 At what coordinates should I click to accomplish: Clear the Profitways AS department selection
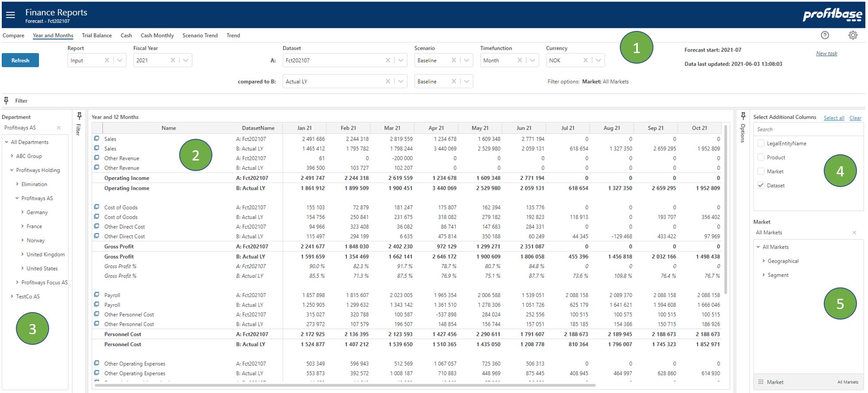58,128
